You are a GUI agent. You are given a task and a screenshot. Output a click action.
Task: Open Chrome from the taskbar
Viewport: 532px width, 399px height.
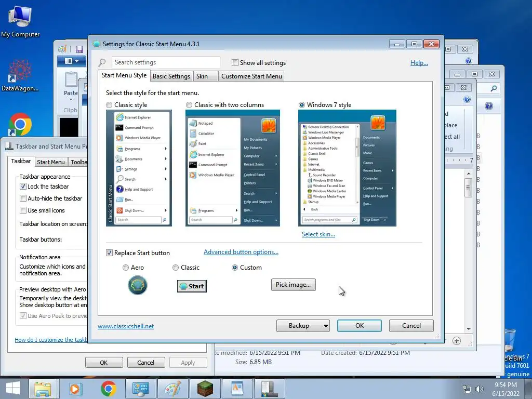click(108, 389)
